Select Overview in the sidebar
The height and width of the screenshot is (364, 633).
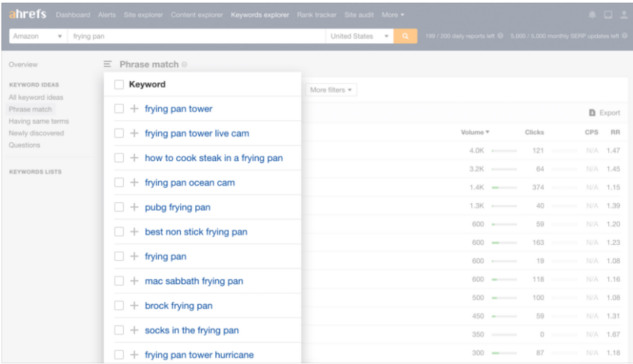tap(23, 65)
